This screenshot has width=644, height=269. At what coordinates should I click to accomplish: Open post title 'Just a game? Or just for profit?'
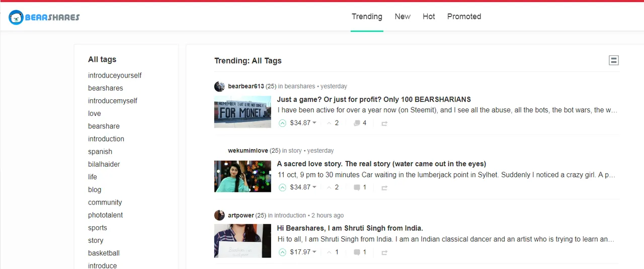coord(374,100)
